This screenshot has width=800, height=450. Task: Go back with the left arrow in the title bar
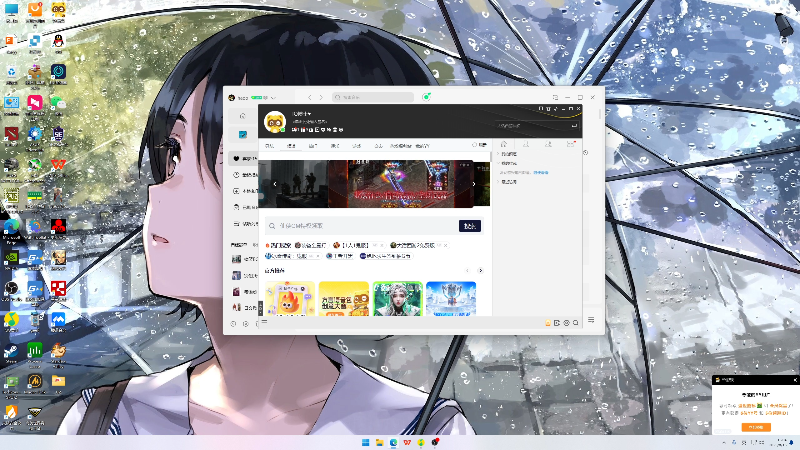(310, 97)
